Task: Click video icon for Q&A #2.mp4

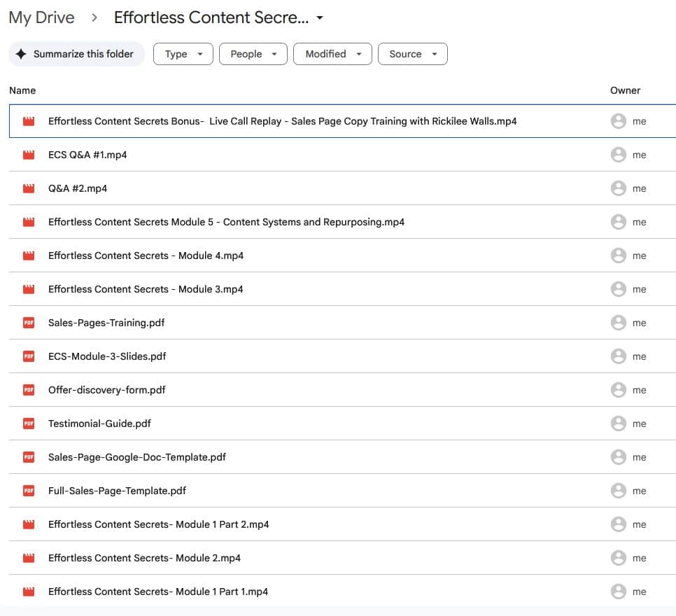Action: [x=29, y=188]
